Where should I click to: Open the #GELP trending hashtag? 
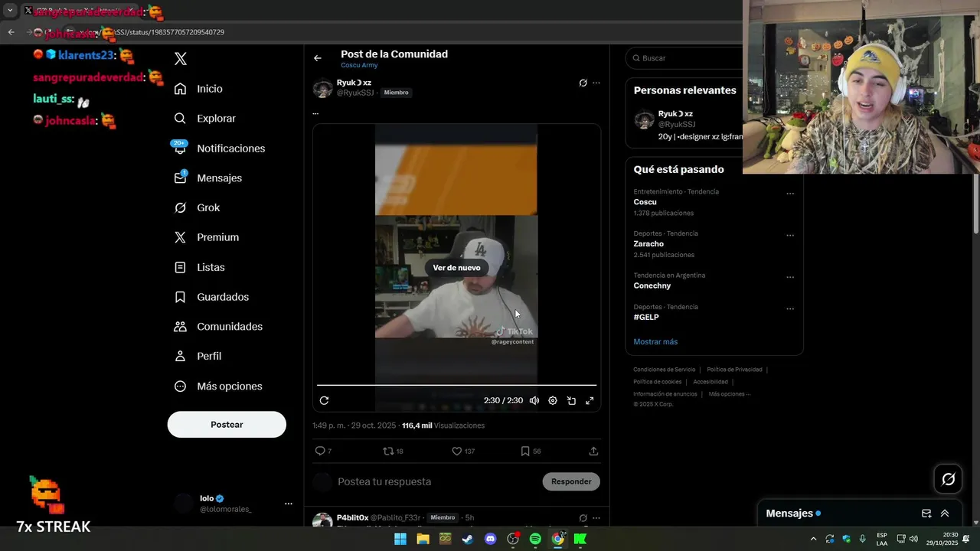click(x=646, y=317)
